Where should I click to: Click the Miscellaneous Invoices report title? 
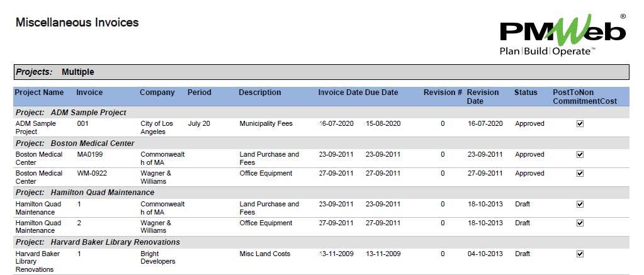(77, 23)
